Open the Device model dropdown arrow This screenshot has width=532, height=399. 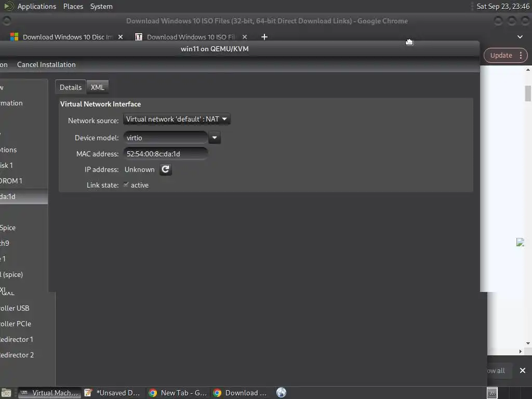[215, 138]
